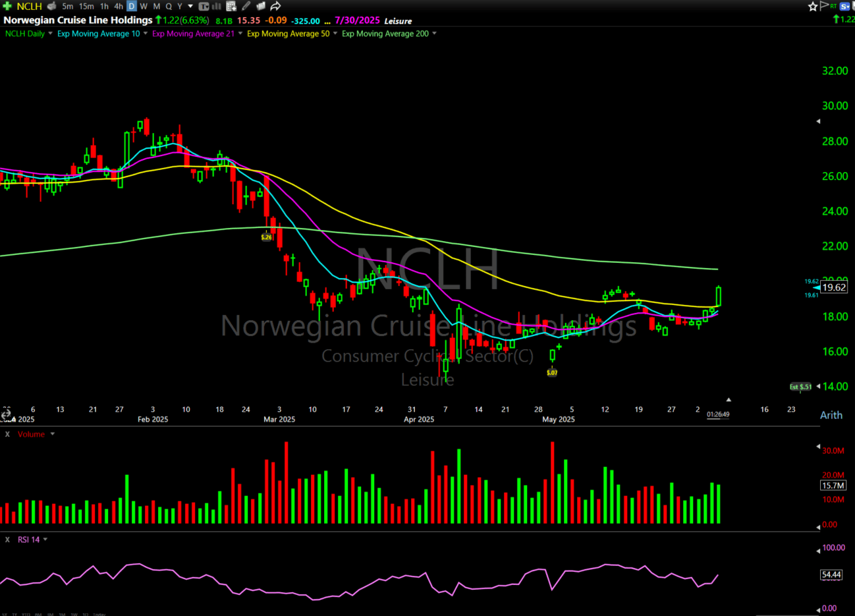Click the star favorite icon
This screenshot has height=616, width=855.
(x=813, y=6)
